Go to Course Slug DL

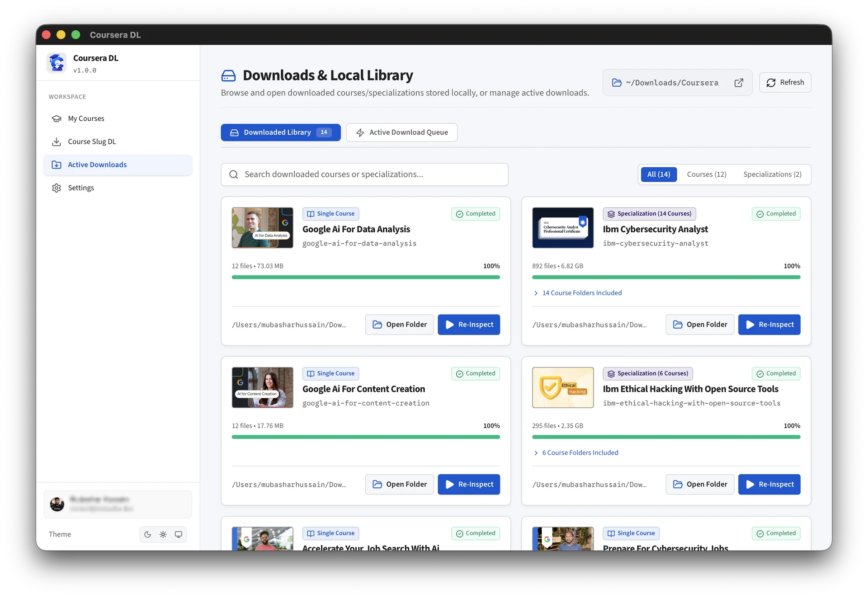118,141
